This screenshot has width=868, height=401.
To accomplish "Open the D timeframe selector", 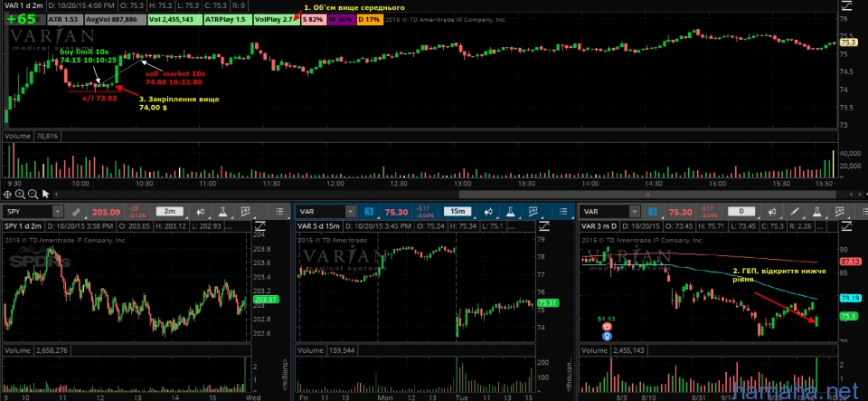I will pyautogui.click(x=741, y=212).
